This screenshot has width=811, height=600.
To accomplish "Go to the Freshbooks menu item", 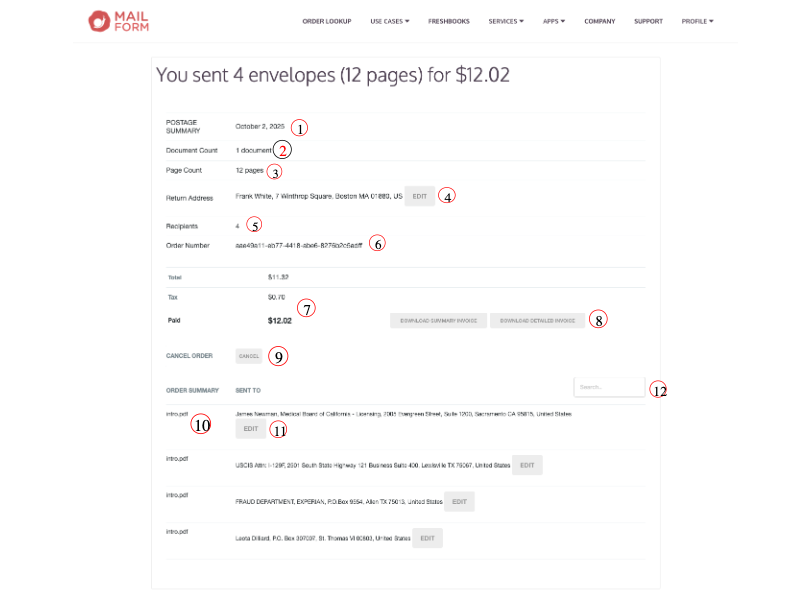I will [448, 21].
